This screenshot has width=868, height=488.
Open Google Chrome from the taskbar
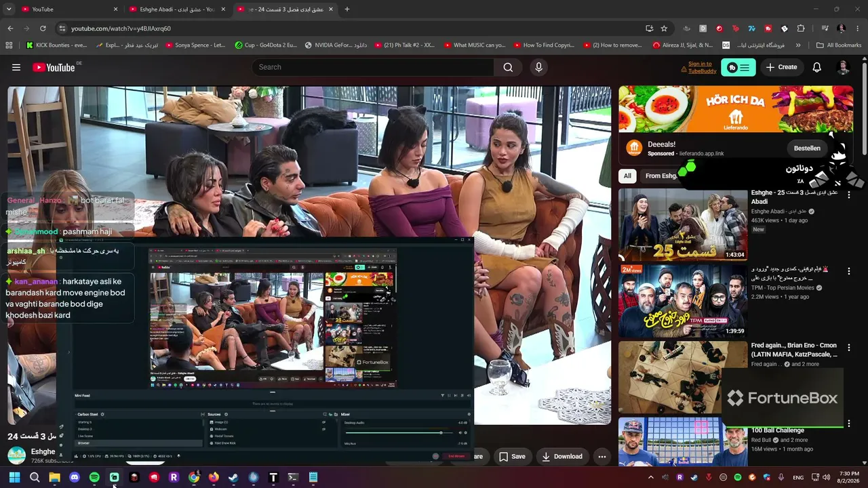click(x=194, y=477)
